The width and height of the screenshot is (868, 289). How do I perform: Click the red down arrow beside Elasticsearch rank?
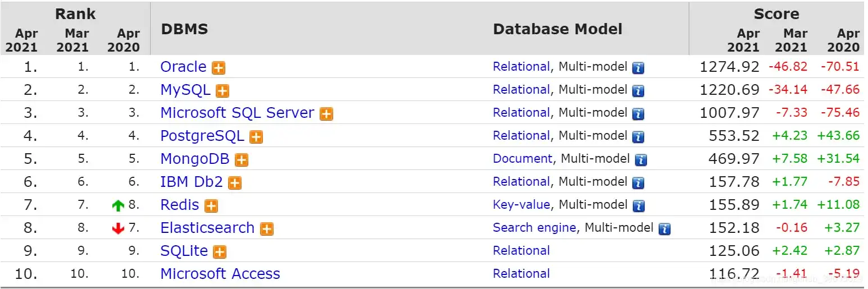point(118,229)
